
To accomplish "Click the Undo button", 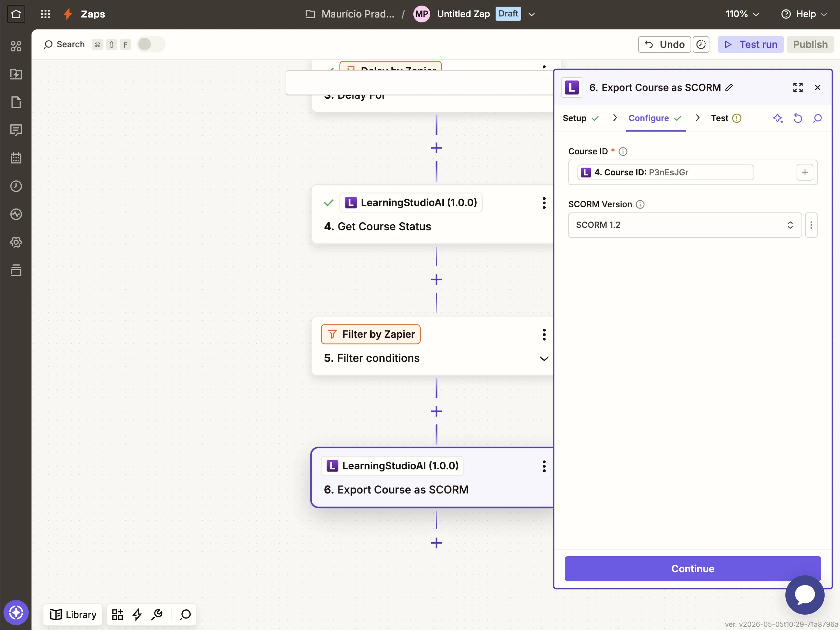I will point(664,44).
